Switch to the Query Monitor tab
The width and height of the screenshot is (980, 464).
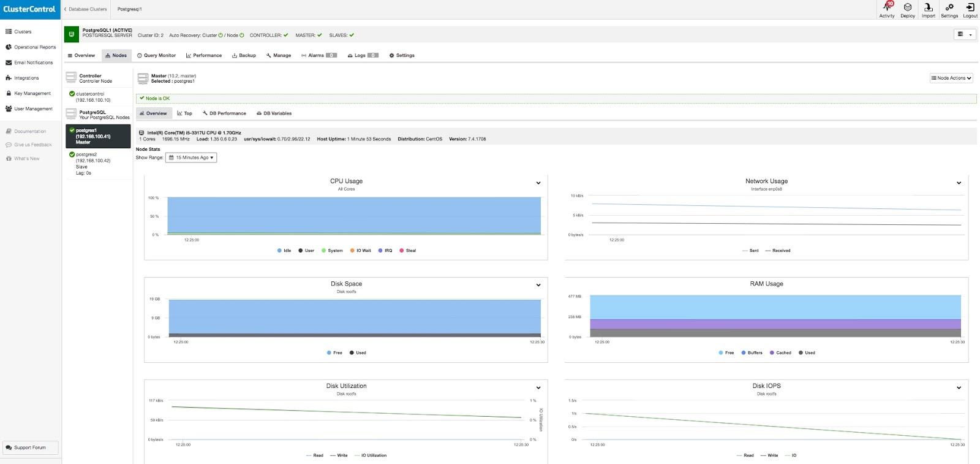(156, 55)
